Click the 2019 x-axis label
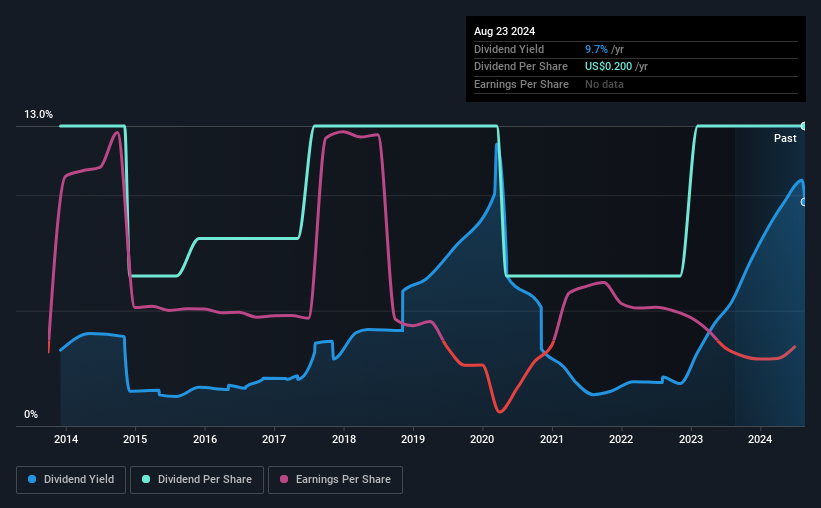 413,439
